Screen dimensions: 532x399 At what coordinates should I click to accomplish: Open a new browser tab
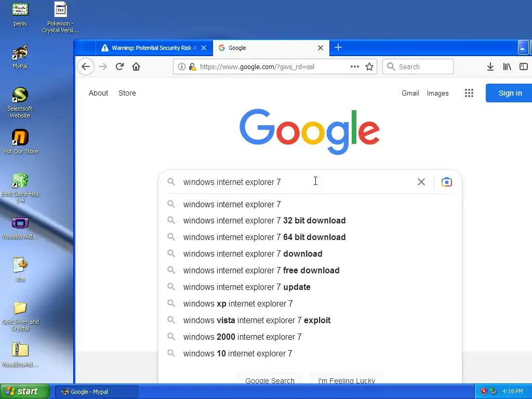[x=338, y=48]
